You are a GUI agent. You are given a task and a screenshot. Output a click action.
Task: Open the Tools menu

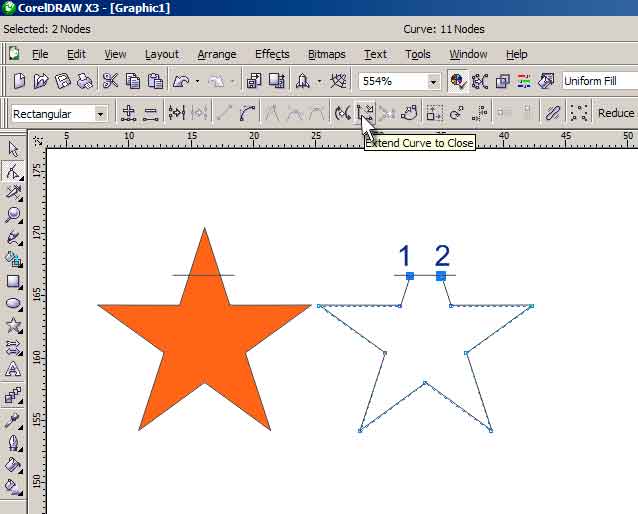pyautogui.click(x=418, y=54)
